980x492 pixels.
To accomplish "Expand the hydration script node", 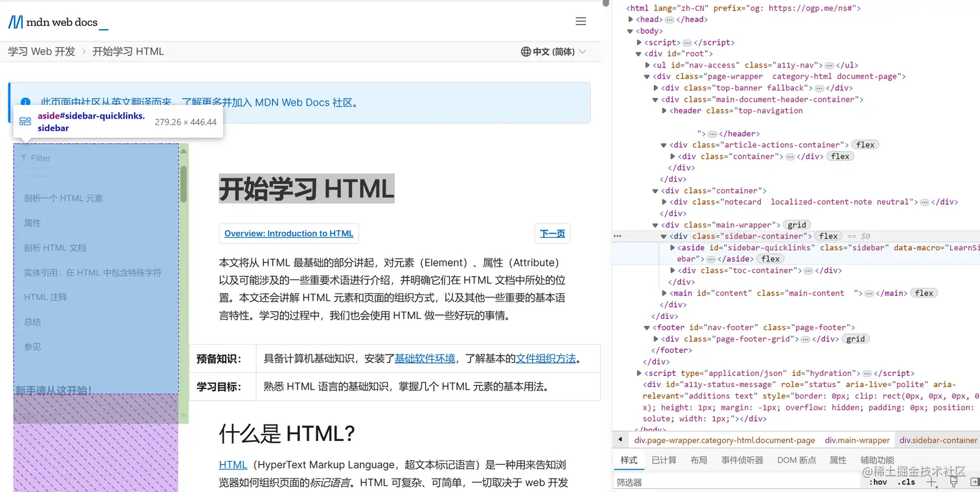I will pyautogui.click(x=639, y=373).
